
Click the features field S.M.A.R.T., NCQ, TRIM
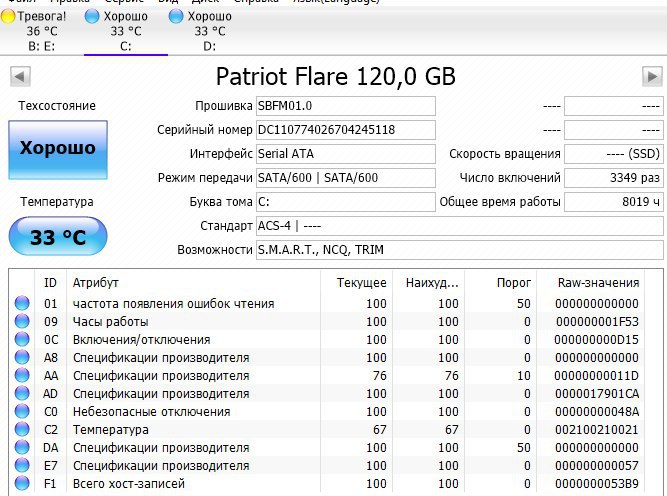click(459, 250)
